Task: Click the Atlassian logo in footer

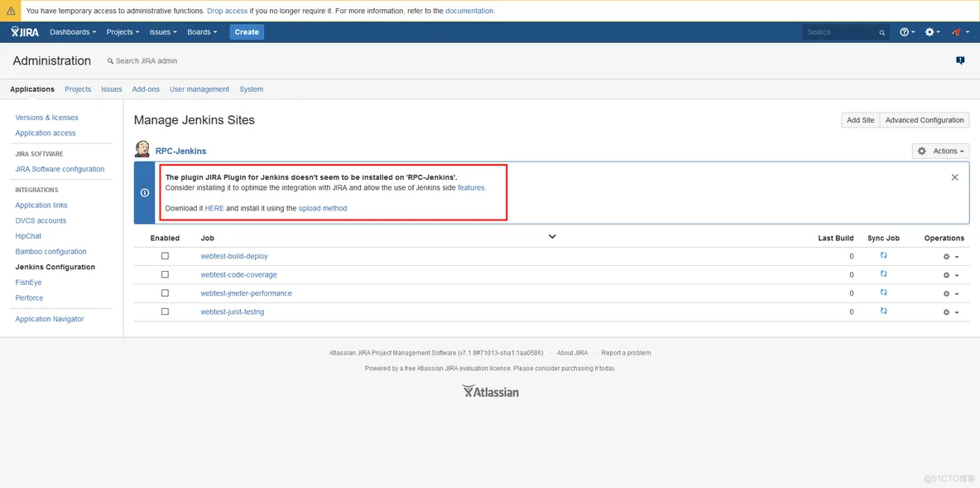Action: [x=491, y=392]
